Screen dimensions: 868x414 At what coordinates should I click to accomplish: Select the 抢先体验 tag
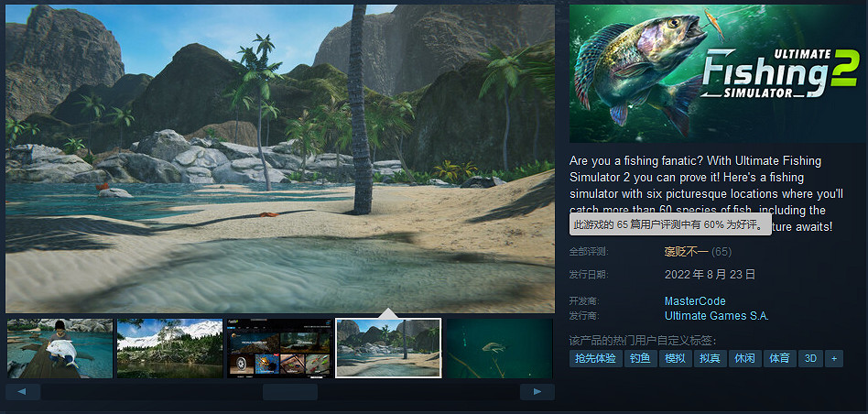(x=596, y=359)
